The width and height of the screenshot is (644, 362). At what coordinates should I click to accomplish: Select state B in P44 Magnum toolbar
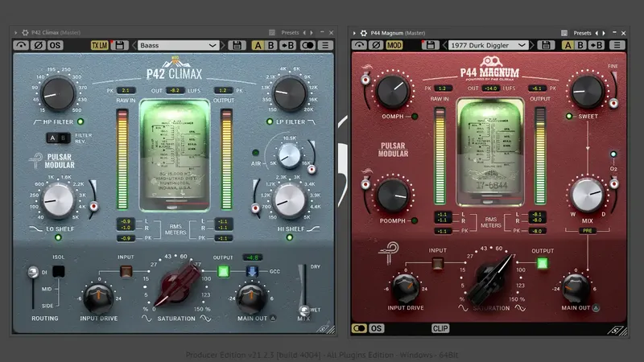coord(580,45)
